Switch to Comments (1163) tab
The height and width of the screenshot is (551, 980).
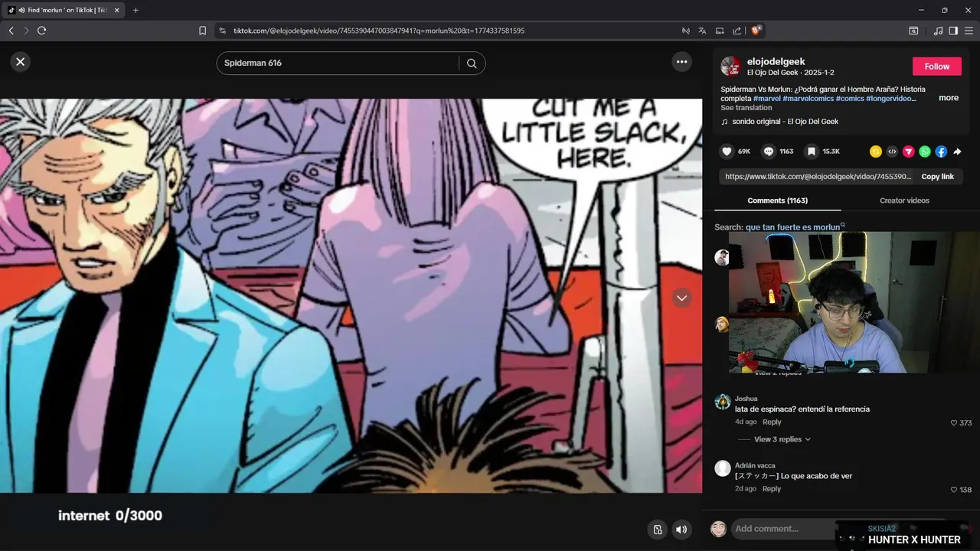coord(777,201)
